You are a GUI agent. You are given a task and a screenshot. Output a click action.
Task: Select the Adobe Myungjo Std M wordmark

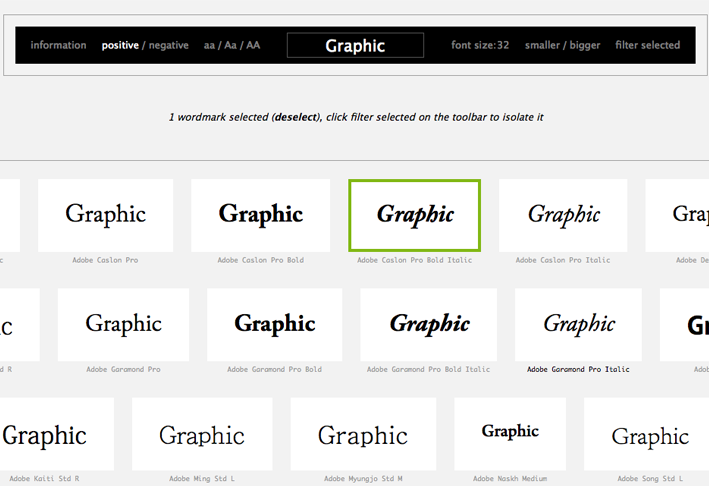[x=363, y=434]
